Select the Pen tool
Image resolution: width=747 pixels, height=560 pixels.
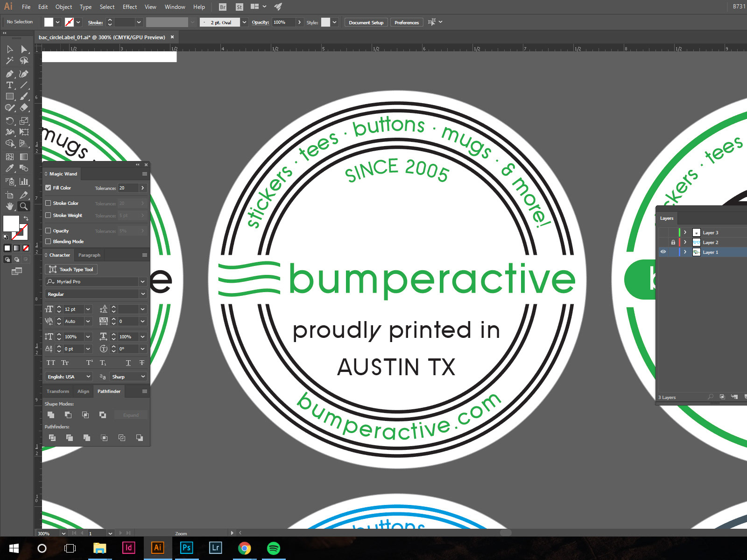point(10,74)
